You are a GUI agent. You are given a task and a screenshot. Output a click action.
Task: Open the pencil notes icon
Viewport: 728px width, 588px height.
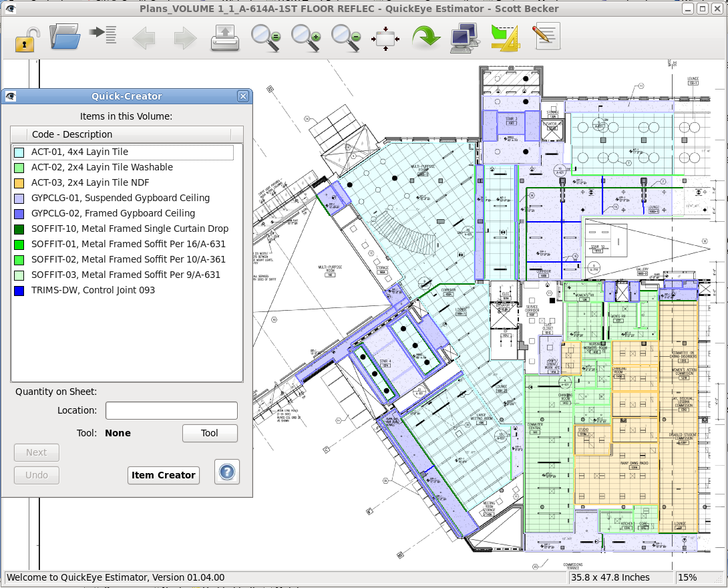(x=546, y=36)
